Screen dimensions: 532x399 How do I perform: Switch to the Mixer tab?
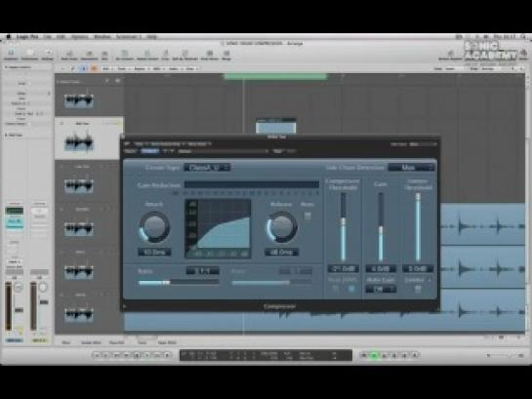65,342
